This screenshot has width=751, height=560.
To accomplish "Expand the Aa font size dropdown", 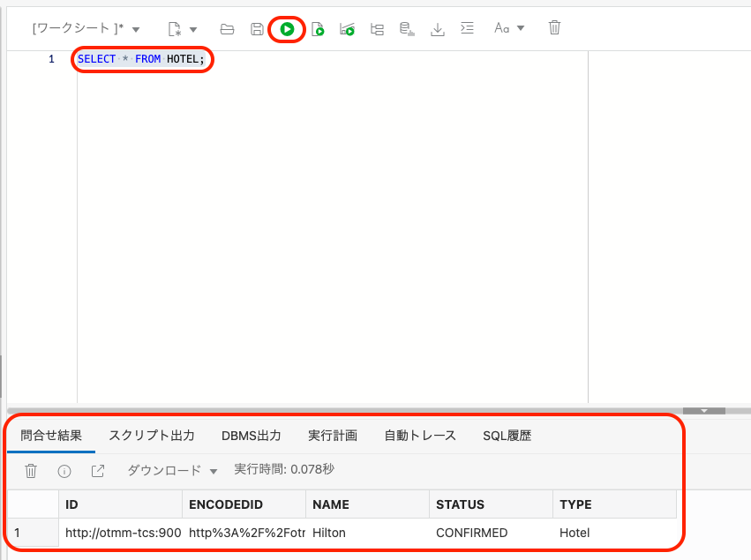I will click(x=520, y=28).
